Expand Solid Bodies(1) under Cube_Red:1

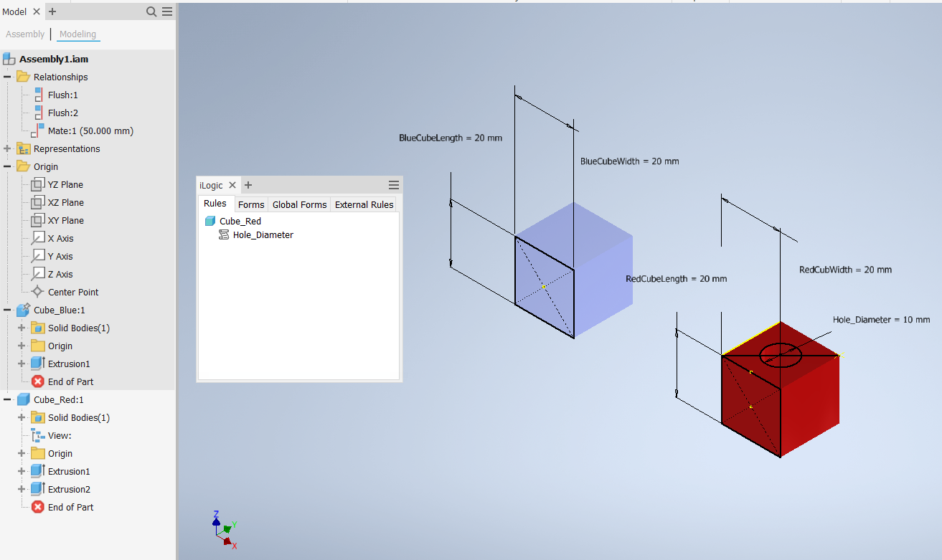pyautogui.click(x=21, y=417)
